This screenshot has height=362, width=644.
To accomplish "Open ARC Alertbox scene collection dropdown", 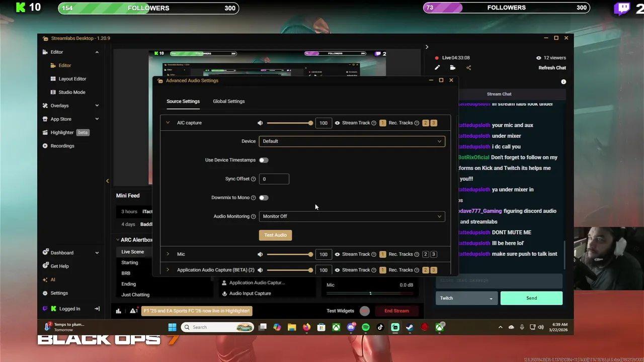I will (134, 240).
